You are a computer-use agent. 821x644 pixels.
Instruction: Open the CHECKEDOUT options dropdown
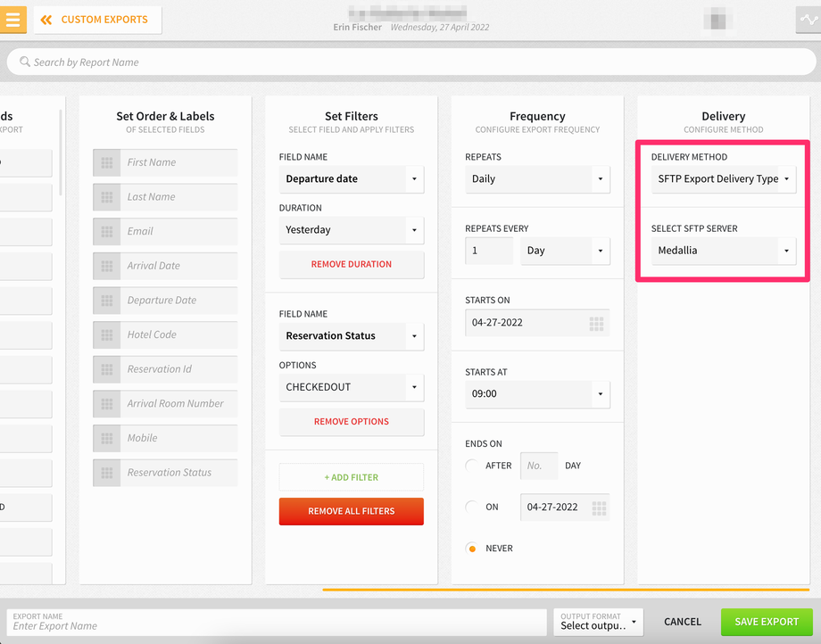pos(352,388)
